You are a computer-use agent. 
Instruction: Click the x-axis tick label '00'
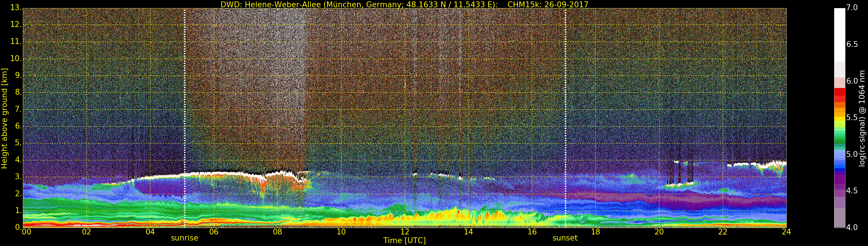pyautogui.click(x=26, y=232)
